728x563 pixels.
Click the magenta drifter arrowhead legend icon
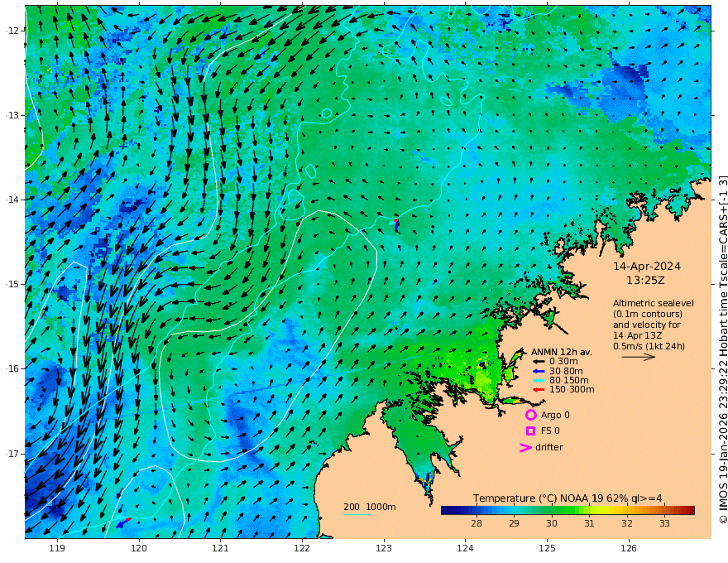pyautogui.click(x=525, y=447)
